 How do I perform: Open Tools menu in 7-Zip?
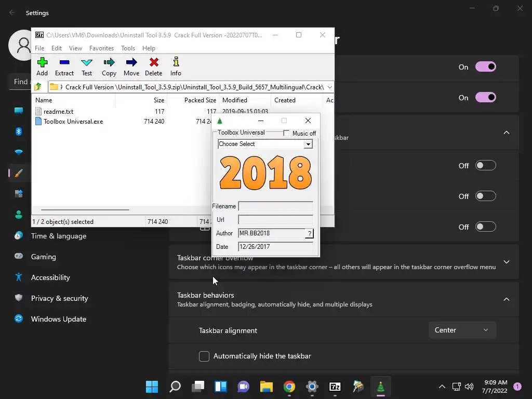point(128,48)
